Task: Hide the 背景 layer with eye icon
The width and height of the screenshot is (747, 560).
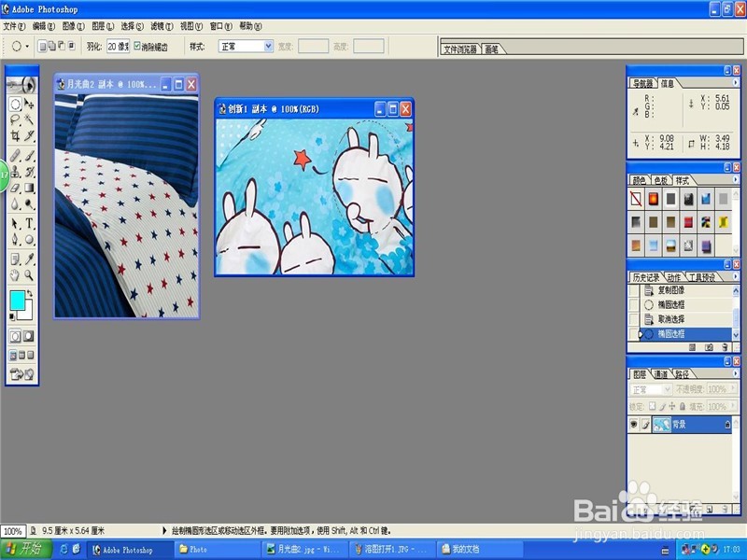Action: point(633,424)
